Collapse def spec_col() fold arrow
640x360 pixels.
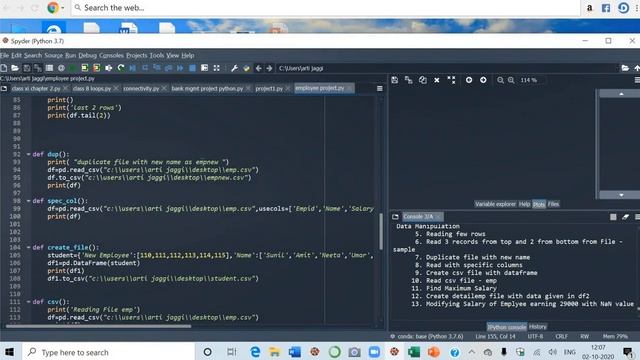pos(28,201)
